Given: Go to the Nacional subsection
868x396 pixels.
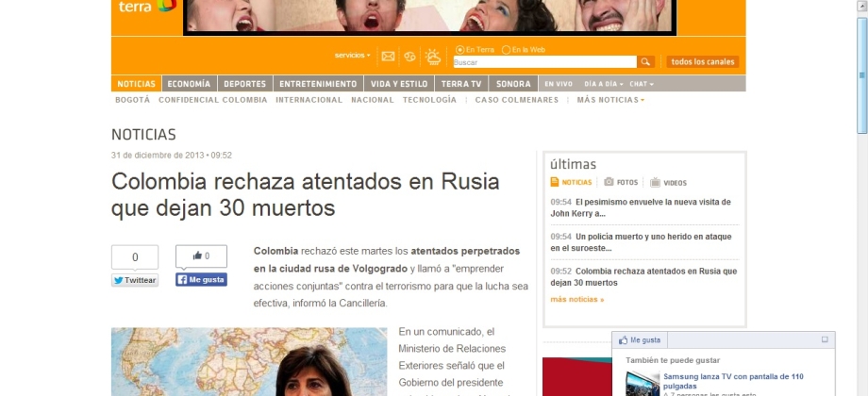Looking at the screenshot, I should [373, 100].
